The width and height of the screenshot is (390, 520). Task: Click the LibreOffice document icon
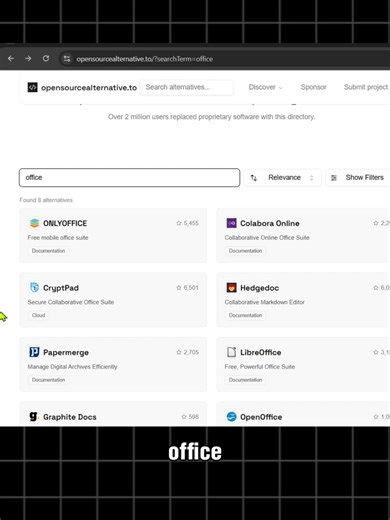tap(231, 352)
